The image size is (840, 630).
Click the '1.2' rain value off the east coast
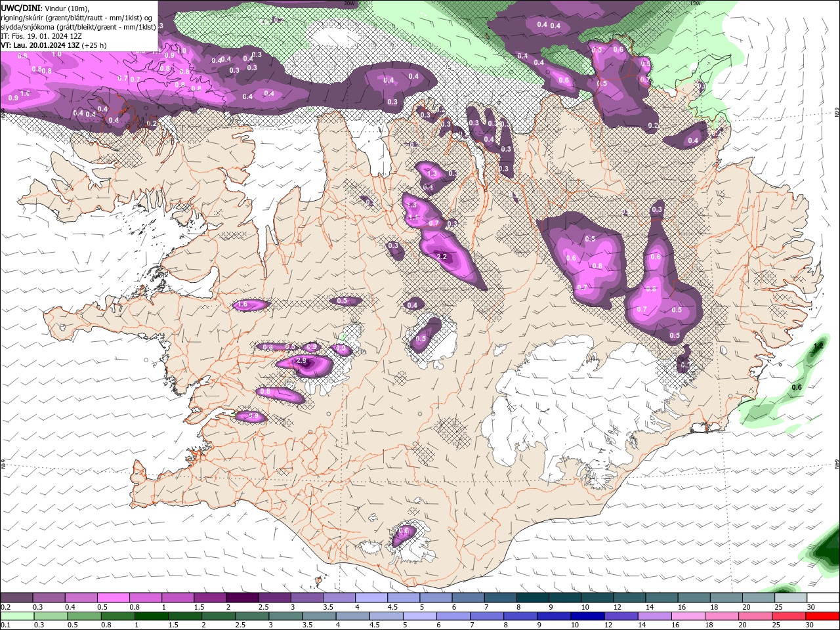point(818,346)
